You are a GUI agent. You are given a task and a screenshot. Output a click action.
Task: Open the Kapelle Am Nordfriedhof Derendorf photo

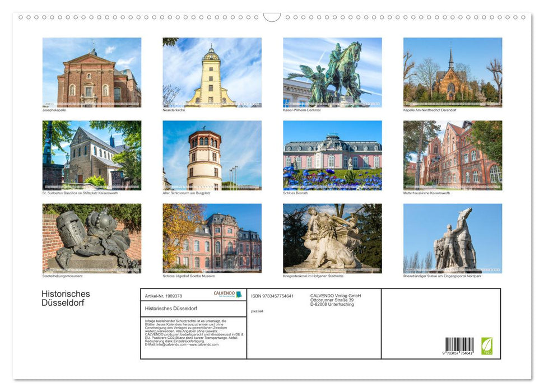pos(452,71)
